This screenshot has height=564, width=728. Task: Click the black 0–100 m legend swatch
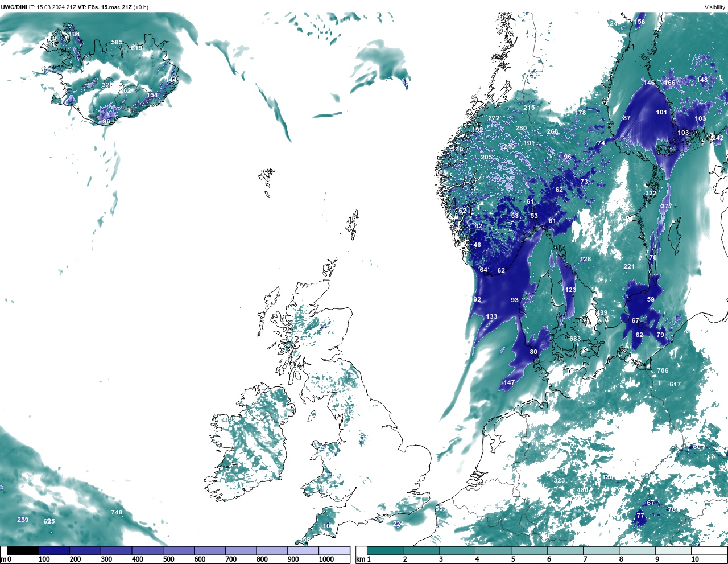pos(23,550)
